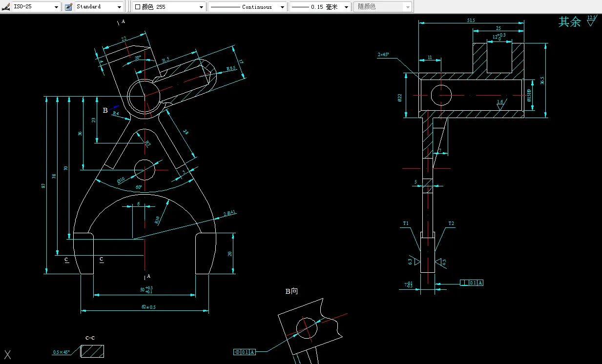
Task: Click the 36.5 height dimension
Action: (x=541, y=81)
